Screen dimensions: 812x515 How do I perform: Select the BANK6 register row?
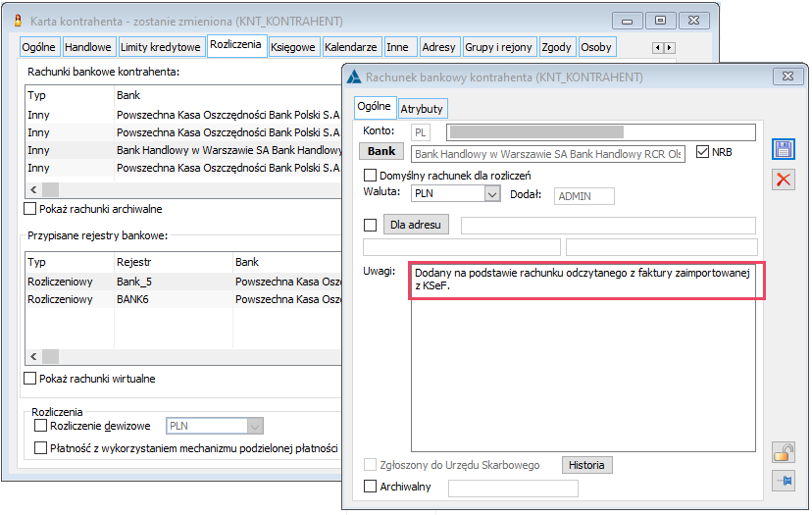click(183, 299)
